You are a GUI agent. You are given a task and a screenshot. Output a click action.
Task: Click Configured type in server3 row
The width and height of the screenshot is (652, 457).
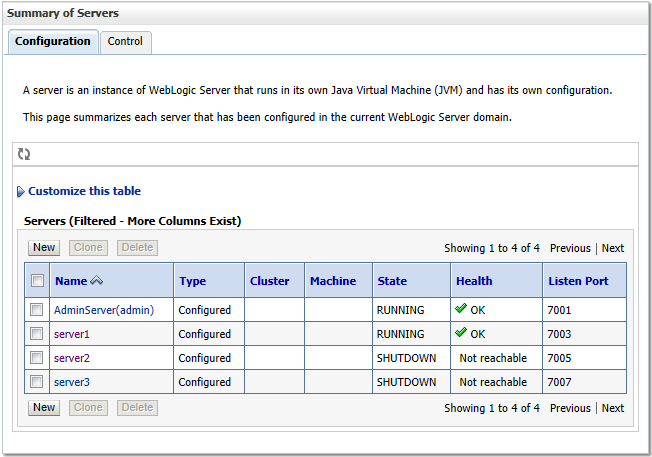pos(205,383)
